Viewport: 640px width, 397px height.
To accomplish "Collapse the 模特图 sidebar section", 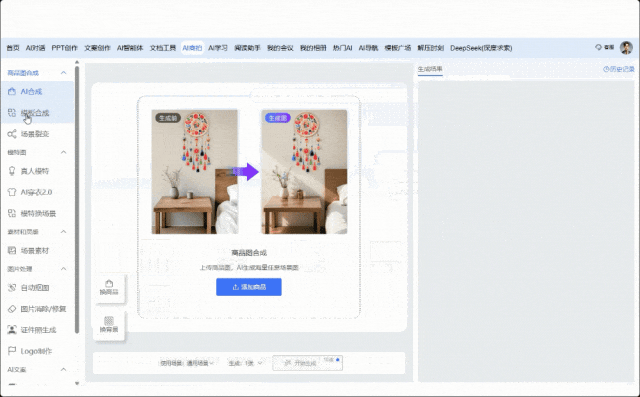I will (x=64, y=152).
